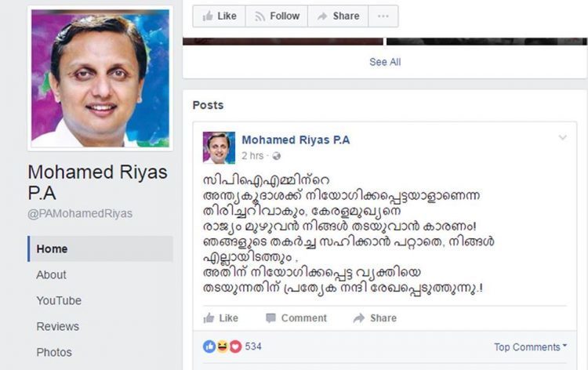Viewport: 588px width, 370px height.
Task: Click the blue Like reaction icon
Action: click(209, 346)
